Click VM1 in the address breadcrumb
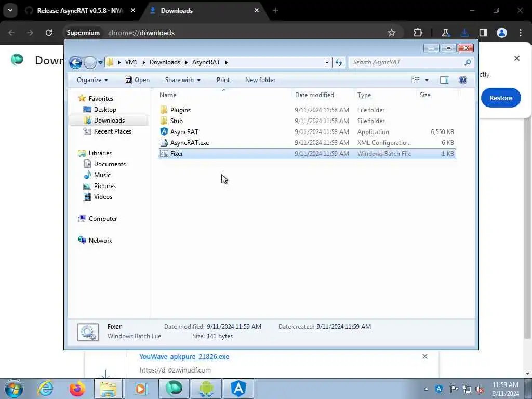Image resolution: width=532 pixels, height=399 pixels. (131, 62)
